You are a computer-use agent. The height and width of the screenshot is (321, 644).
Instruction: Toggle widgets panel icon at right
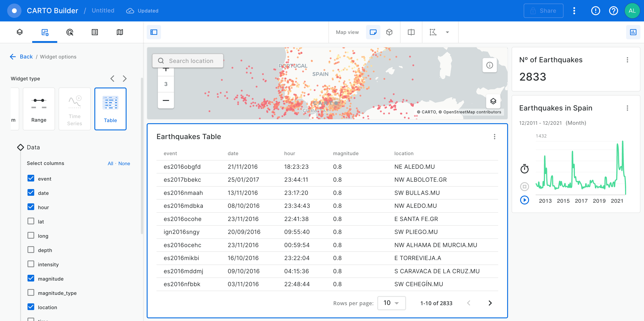[633, 32]
